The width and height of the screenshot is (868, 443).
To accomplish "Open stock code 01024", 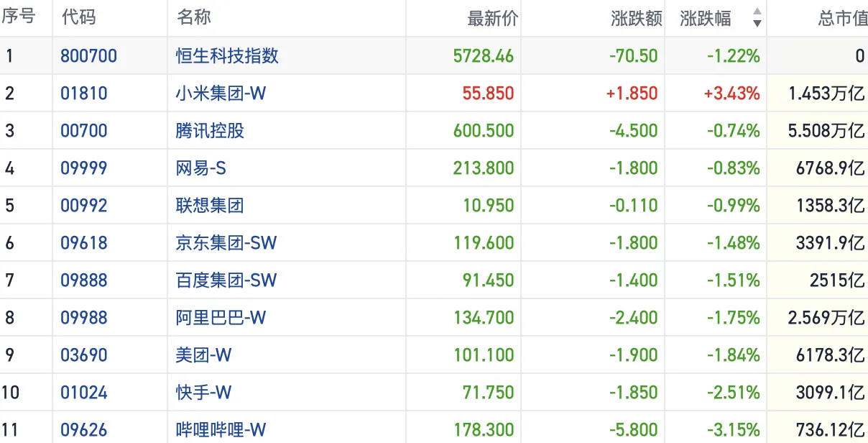I will click(x=84, y=393).
